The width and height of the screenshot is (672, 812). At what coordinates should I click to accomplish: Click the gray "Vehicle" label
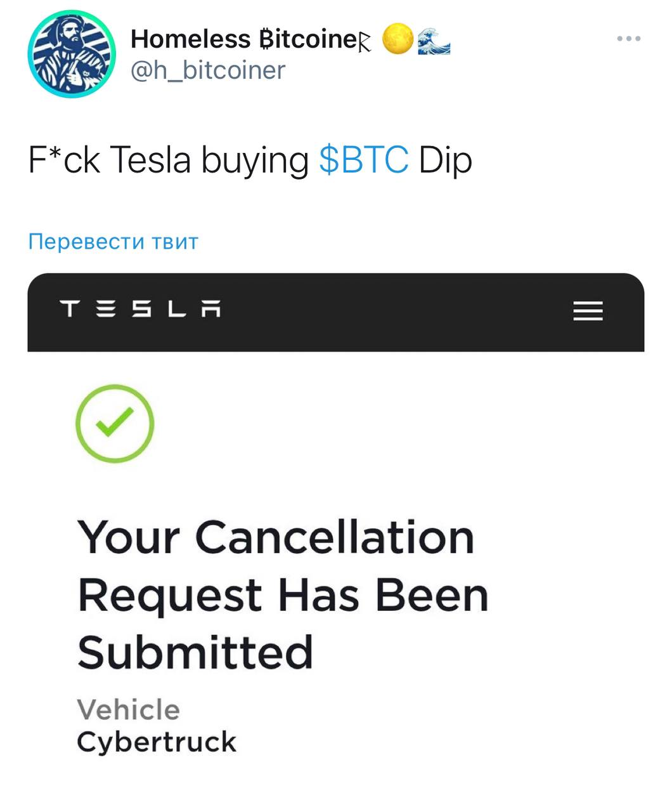[x=128, y=709]
